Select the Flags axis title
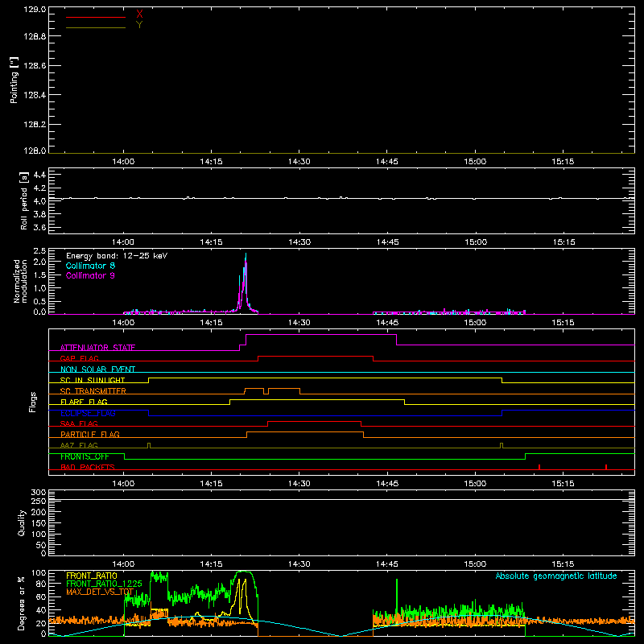This screenshot has height=644, width=644. pyautogui.click(x=33, y=402)
